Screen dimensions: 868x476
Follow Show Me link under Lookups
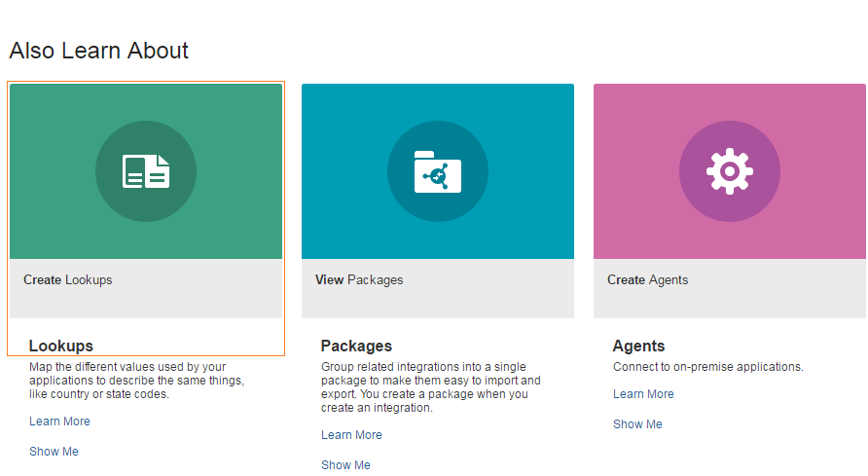[x=54, y=452]
